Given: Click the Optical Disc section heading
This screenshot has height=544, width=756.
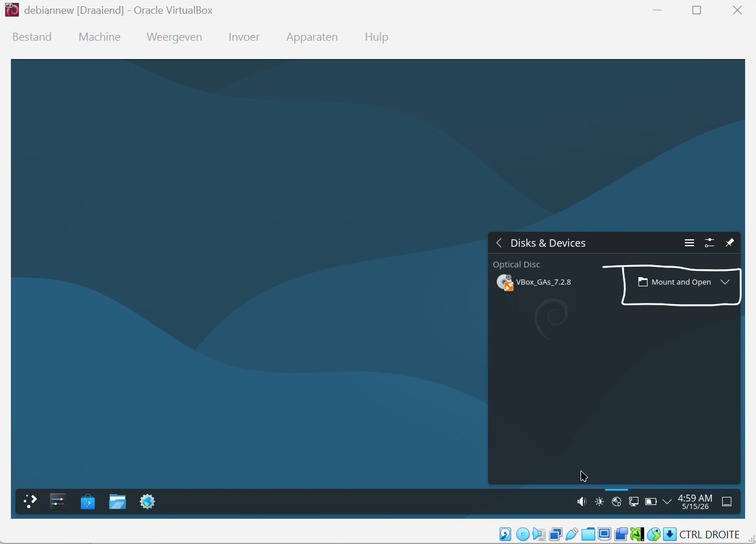Looking at the screenshot, I should [516, 264].
